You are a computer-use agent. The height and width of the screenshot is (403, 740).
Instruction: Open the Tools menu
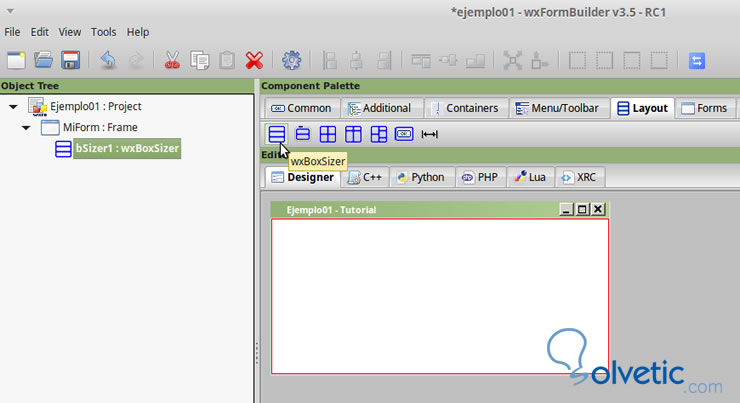click(103, 32)
